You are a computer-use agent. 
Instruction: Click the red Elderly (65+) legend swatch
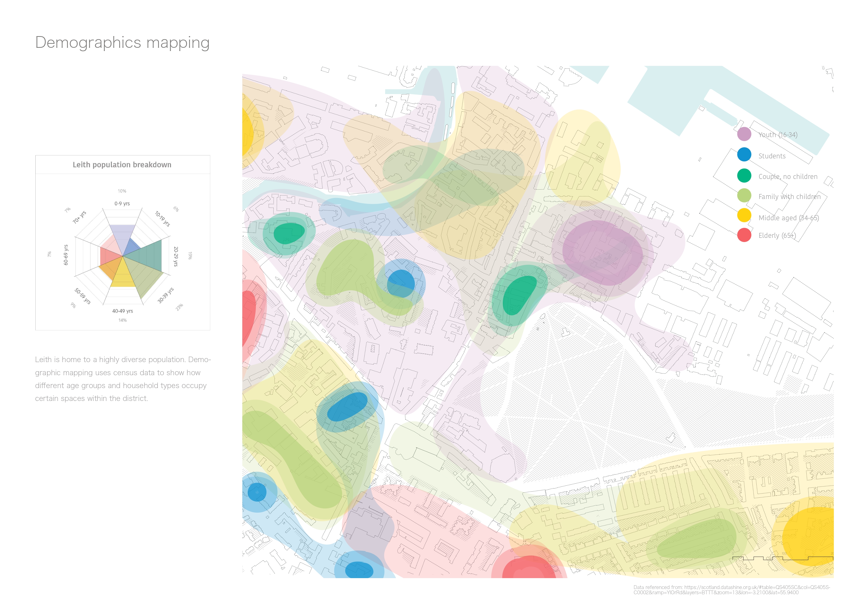[x=744, y=235]
